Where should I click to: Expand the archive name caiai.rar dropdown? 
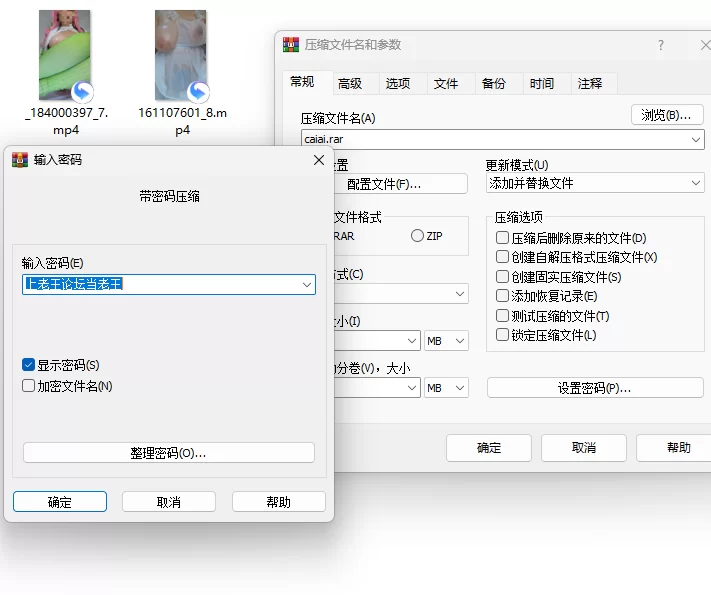click(696, 140)
